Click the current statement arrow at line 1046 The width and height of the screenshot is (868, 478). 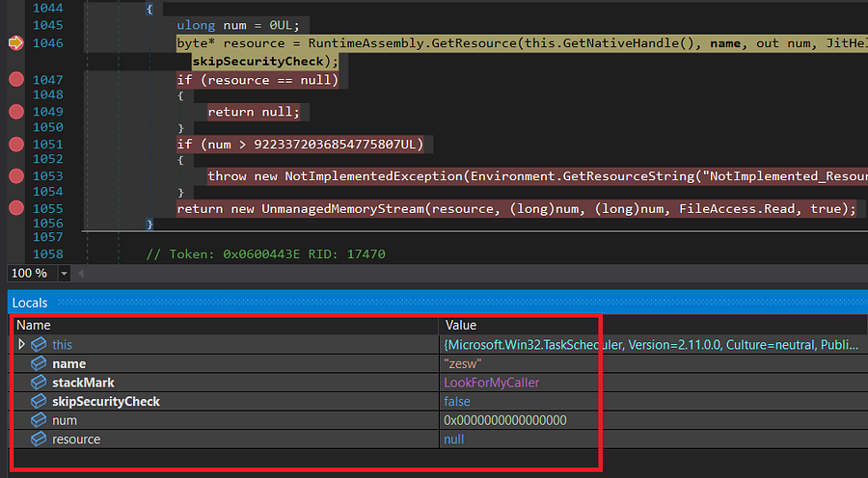point(16,42)
